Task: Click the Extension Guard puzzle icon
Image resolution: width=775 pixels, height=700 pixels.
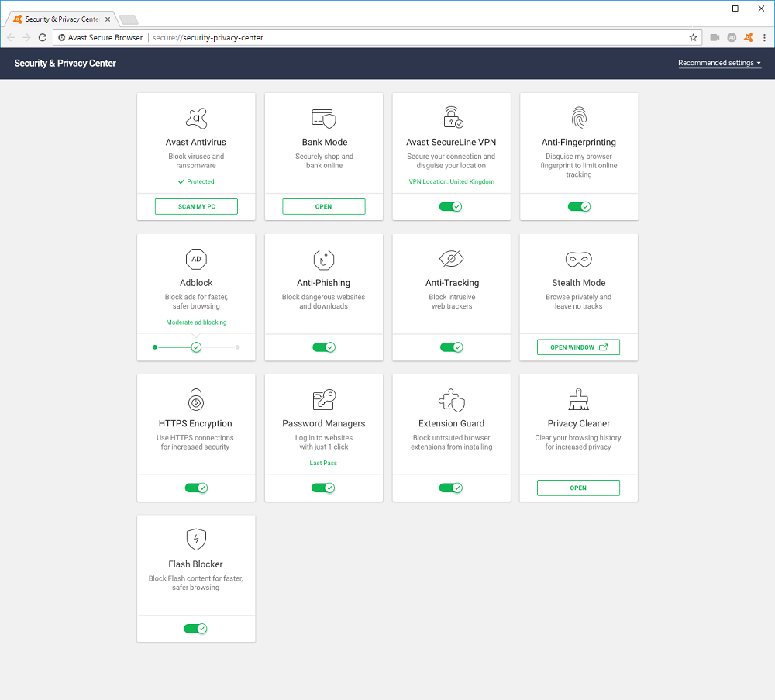Action: point(452,400)
